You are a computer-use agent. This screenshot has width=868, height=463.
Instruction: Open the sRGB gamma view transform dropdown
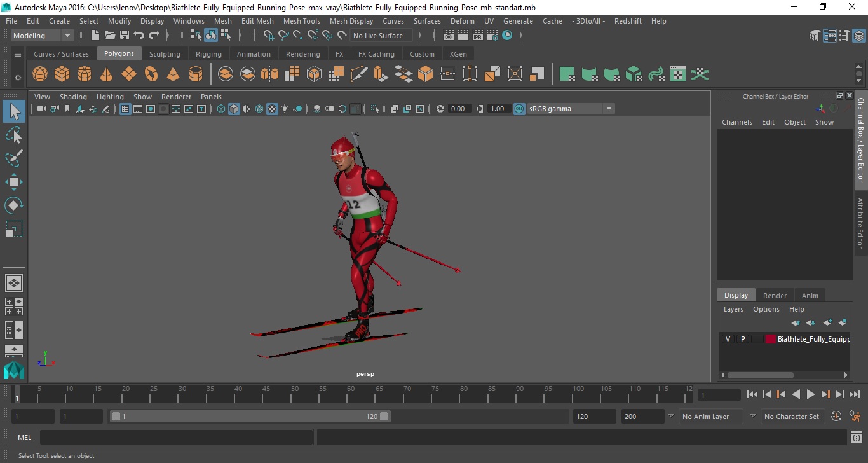(x=609, y=109)
